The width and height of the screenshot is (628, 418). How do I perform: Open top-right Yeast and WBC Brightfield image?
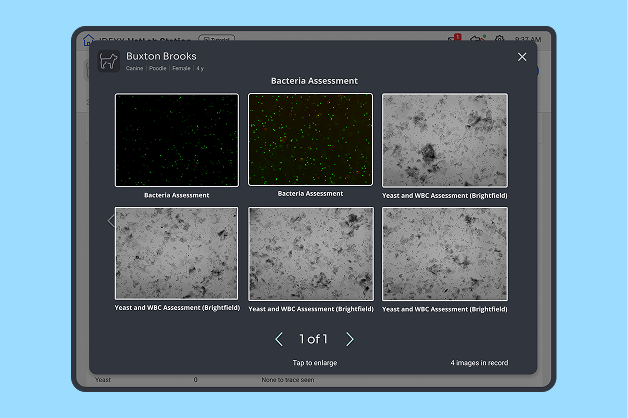coord(444,140)
